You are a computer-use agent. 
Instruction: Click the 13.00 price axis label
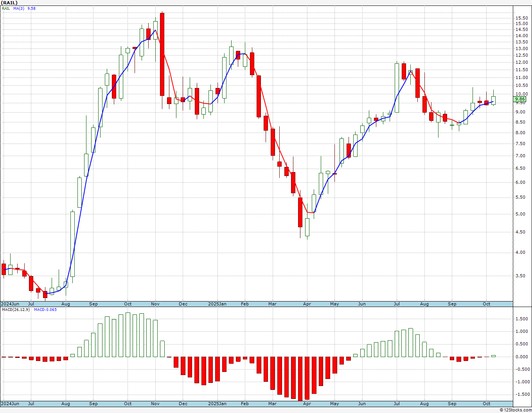[522, 48]
